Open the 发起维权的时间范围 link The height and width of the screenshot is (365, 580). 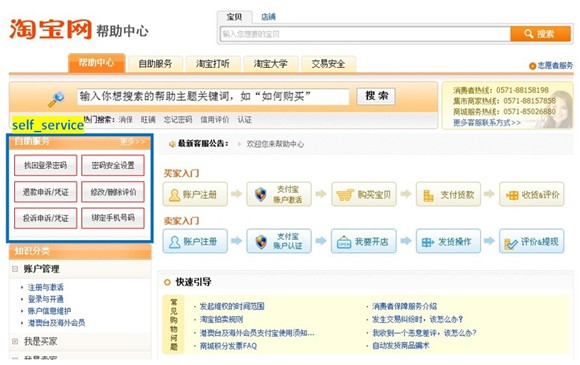point(232,306)
